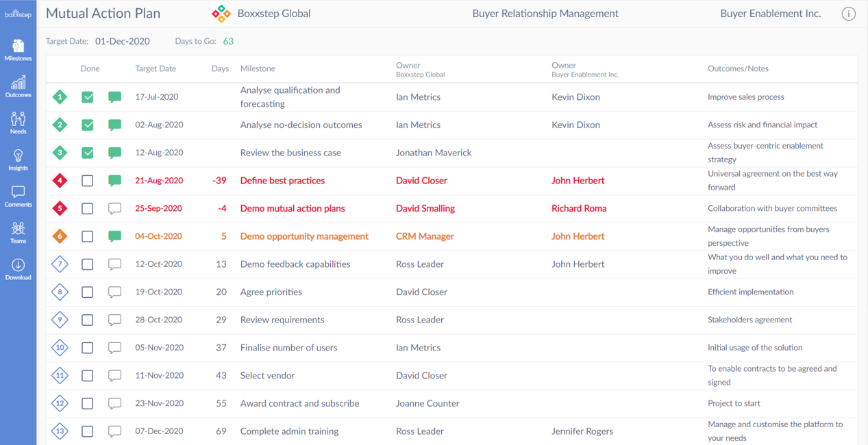Viewport: 868px width, 445px height.
Task: Check Done for Define best practices
Action: point(88,181)
